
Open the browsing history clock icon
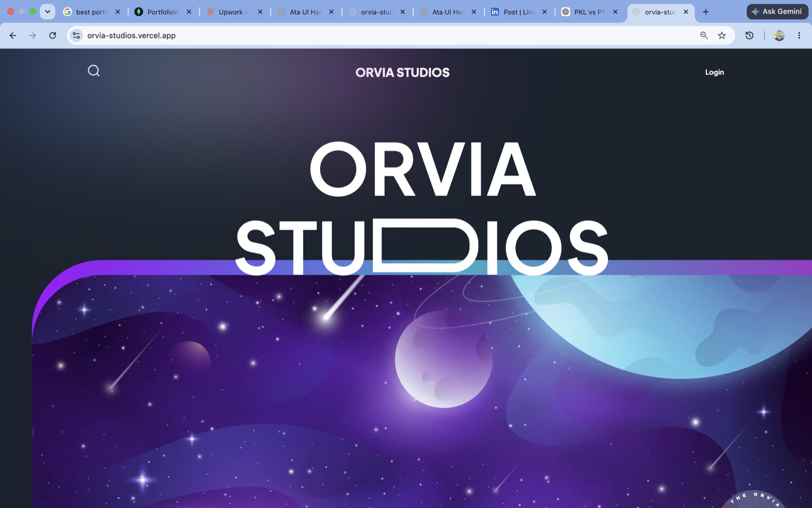tap(749, 36)
